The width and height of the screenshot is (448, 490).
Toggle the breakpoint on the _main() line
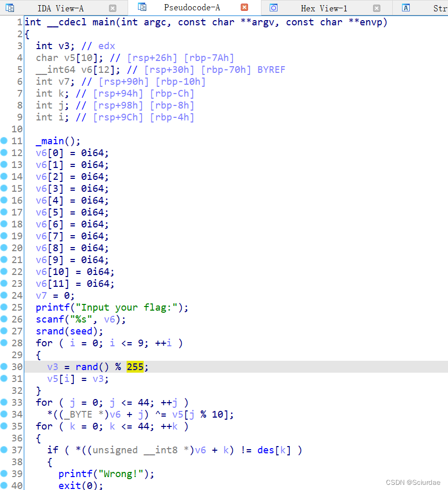(5, 141)
